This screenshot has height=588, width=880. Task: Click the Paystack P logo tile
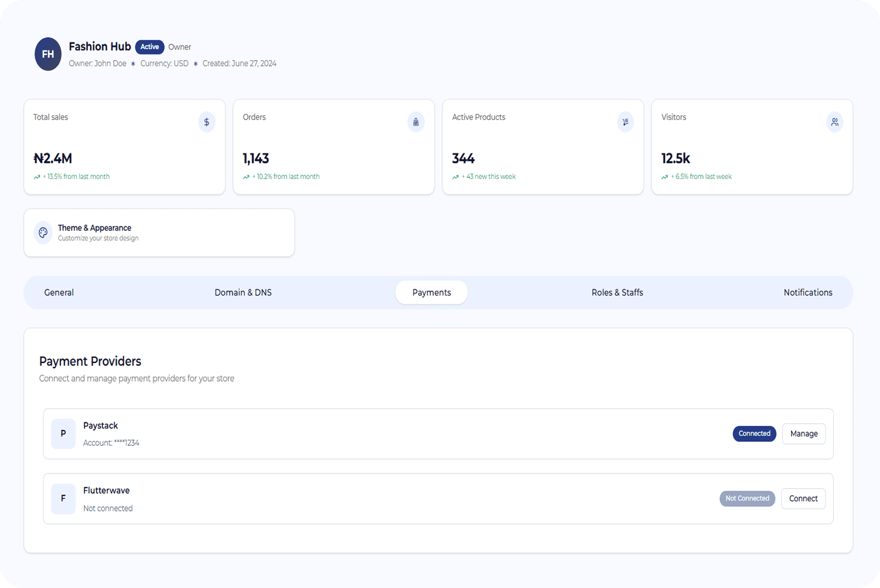[x=63, y=434]
